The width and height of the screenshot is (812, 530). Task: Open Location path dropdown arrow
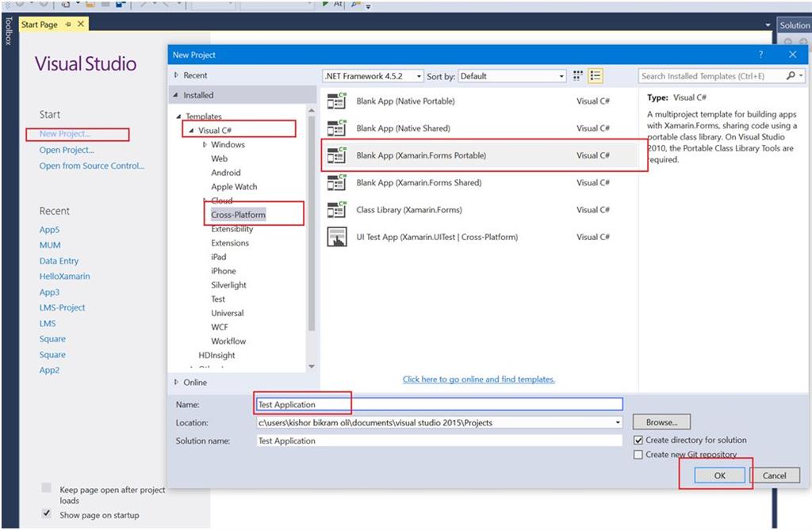[x=617, y=422]
